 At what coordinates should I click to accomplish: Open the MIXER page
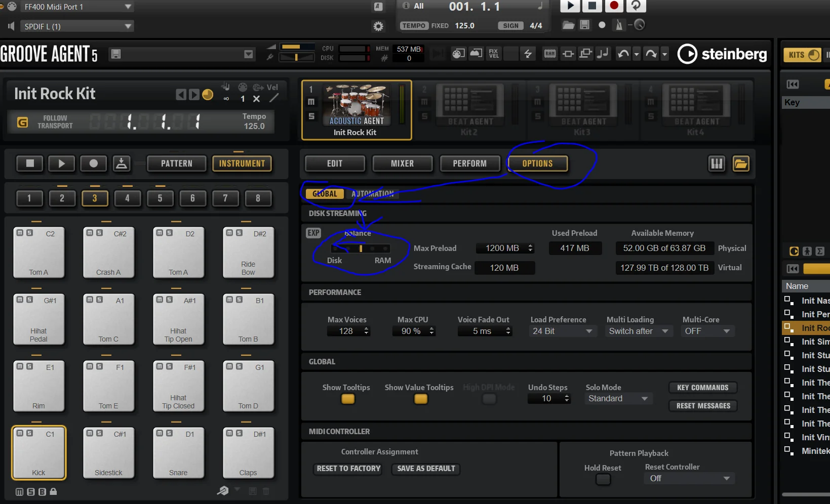tap(403, 163)
